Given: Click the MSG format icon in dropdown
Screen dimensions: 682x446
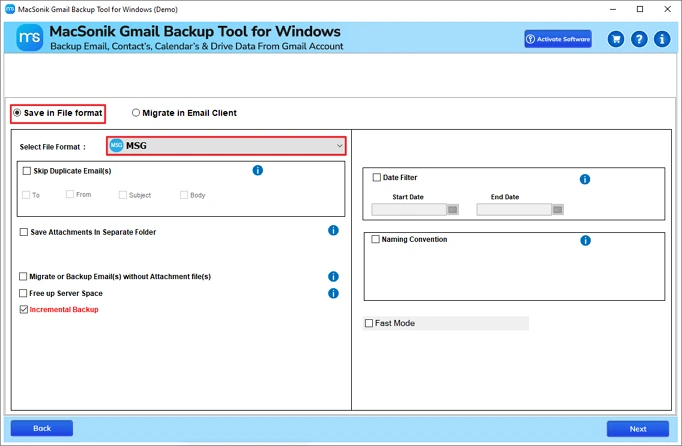Looking at the screenshot, I should click(116, 145).
